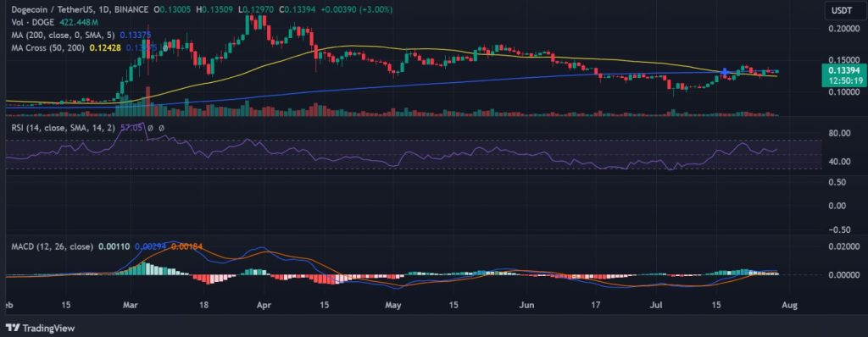Click the MACD axis label 0.02000

pyautogui.click(x=843, y=246)
